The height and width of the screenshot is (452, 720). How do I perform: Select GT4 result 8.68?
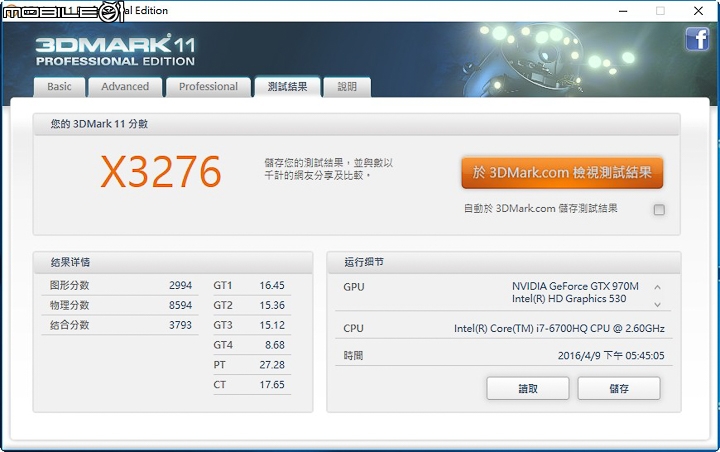[x=275, y=345]
